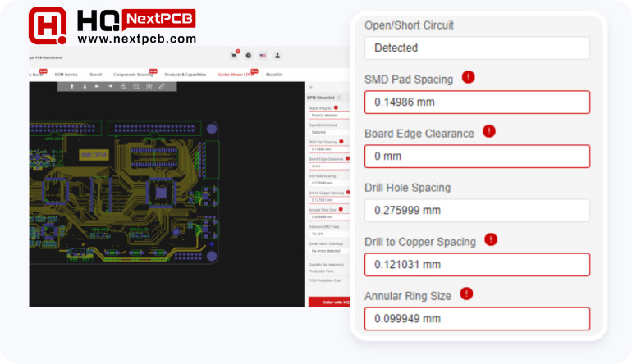This screenshot has width=632, height=364.
Task: Collapse the DFM Checklist side panel
Action: (310, 87)
